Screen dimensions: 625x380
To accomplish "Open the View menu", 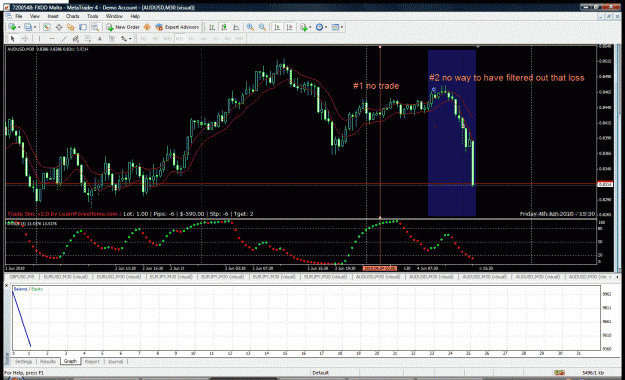I will coord(35,16).
